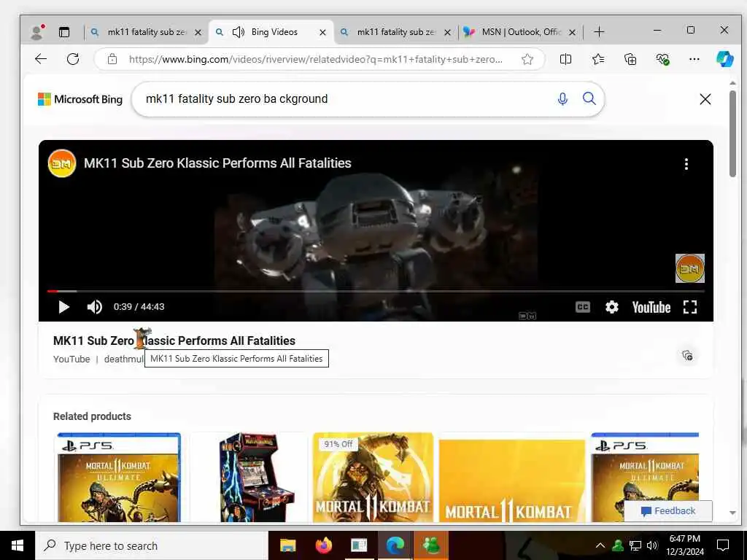The height and width of the screenshot is (560, 747).
Task: Open the Edge settings and more menu
Action: click(x=694, y=59)
